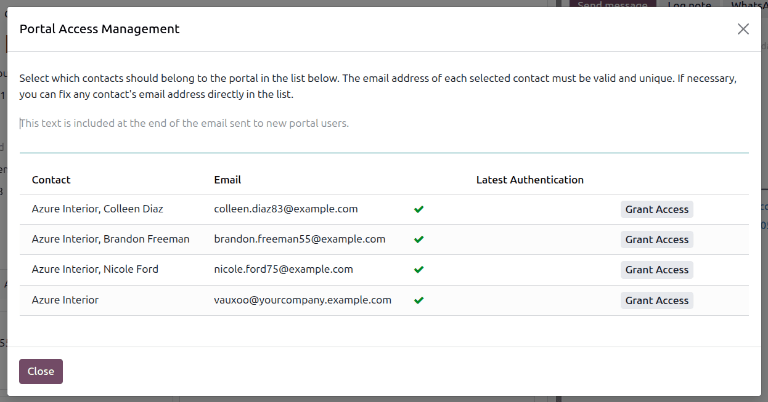Grant Access to Azure Interior company contact
The height and width of the screenshot is (402, 768).
[x=656, y=300]
